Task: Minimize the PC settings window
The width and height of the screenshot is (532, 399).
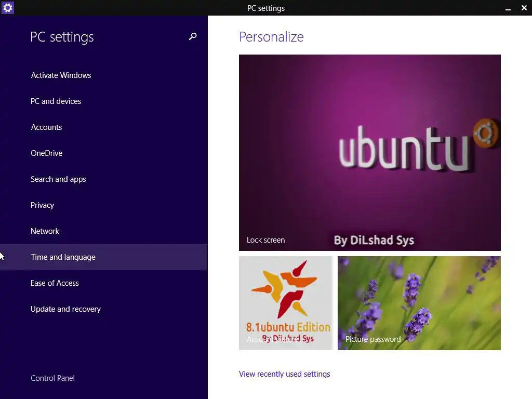Action: 508,8
